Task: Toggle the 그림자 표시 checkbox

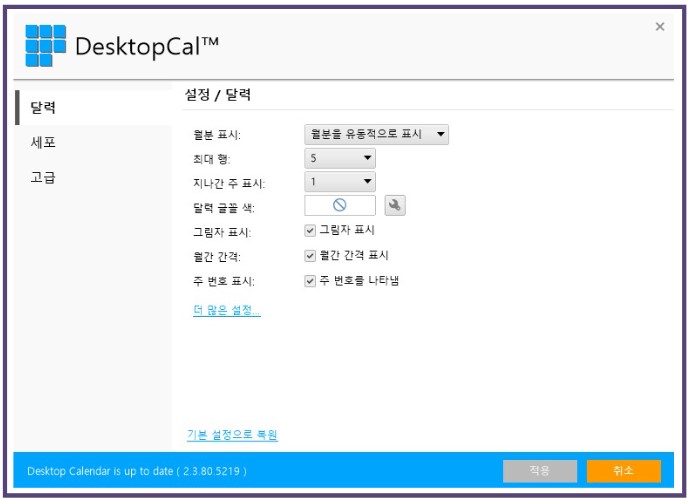Action: (310, 230)
